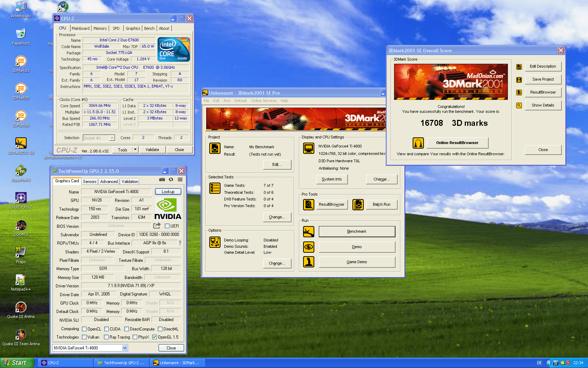Click the NVIDIA logo in GPU-Z
Viewport: 588px width, 368px height.
click(x=168, y=209)
